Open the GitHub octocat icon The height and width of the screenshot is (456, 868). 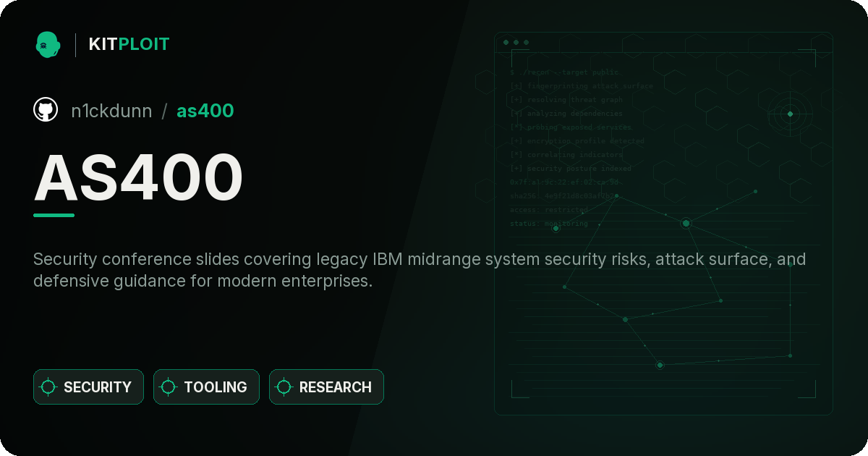click(46, 110)
